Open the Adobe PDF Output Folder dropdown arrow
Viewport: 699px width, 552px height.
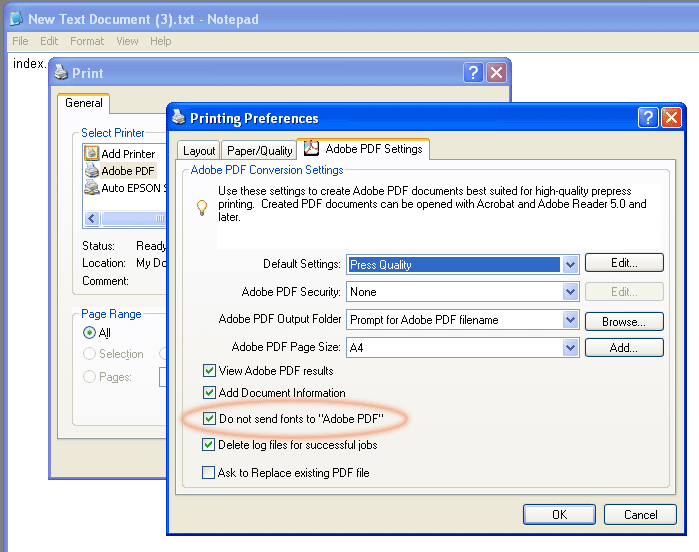tap(570, 320)
